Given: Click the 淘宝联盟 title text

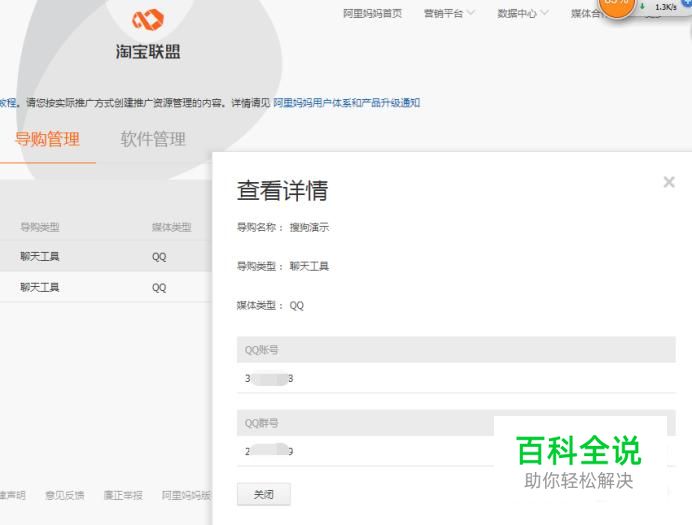Looking at the screenshot, I should point(148,52).
